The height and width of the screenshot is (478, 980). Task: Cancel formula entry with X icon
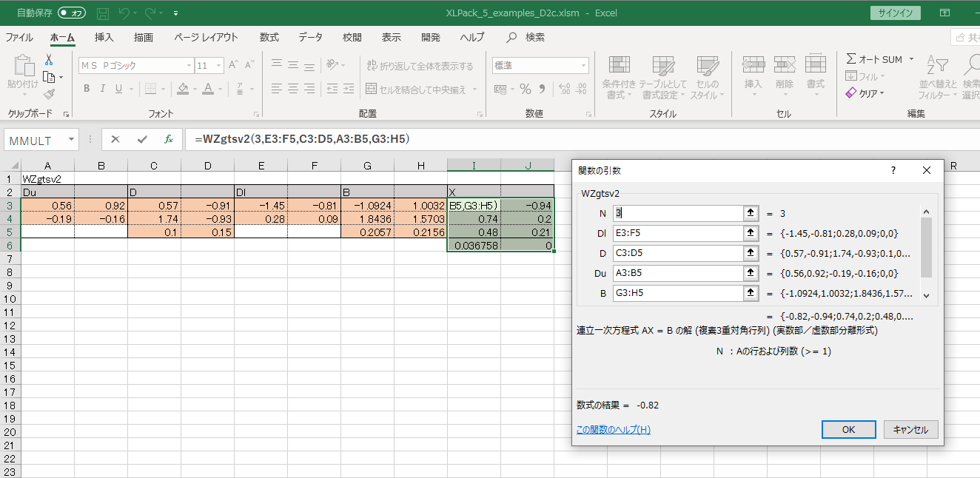tap(115, 139)
